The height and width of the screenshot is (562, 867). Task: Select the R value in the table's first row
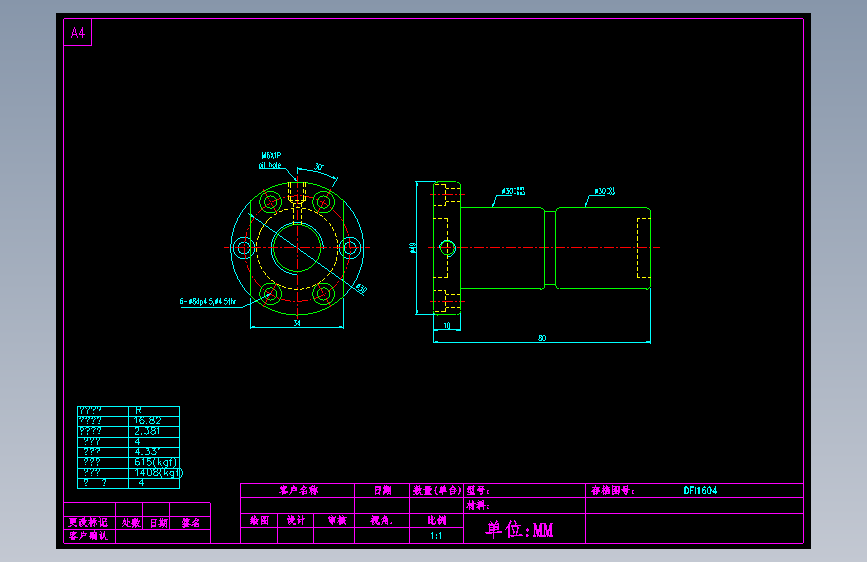[x=138, y=410]
